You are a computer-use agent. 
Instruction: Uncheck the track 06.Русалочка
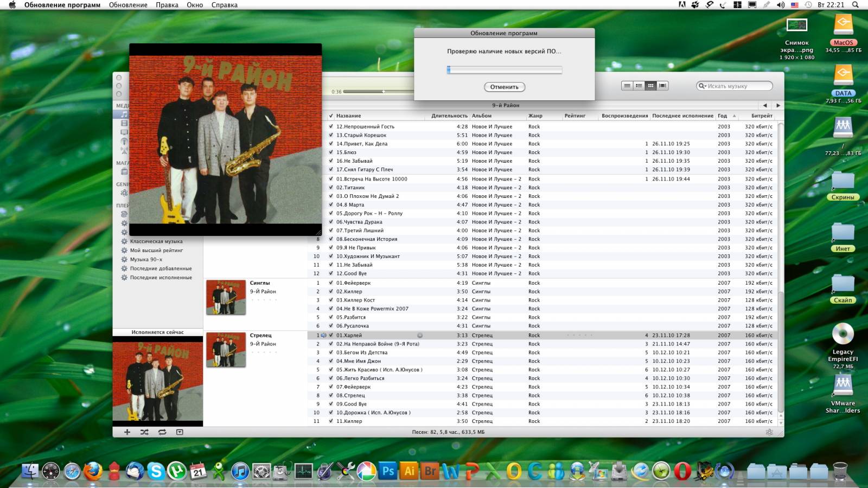[x=331, y=326]
